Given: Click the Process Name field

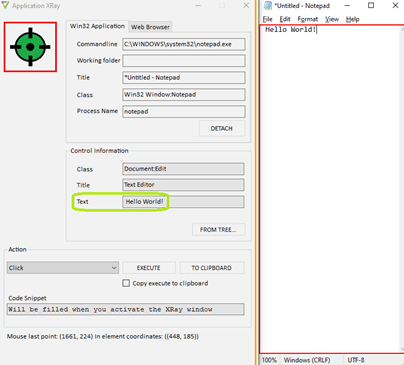Looking at the screenshot, I should [x=184, y=111].
